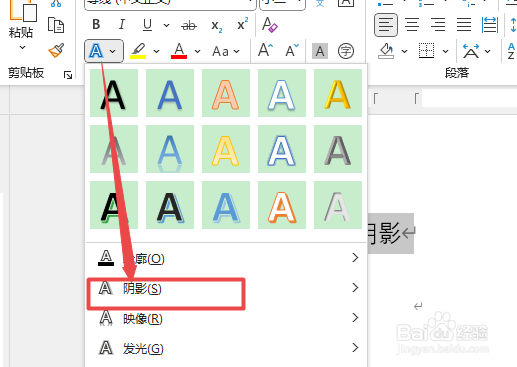Choose white fill dark blue outline preset
Image resolution: width=517 pixels, height=367 pixels.
282,149
